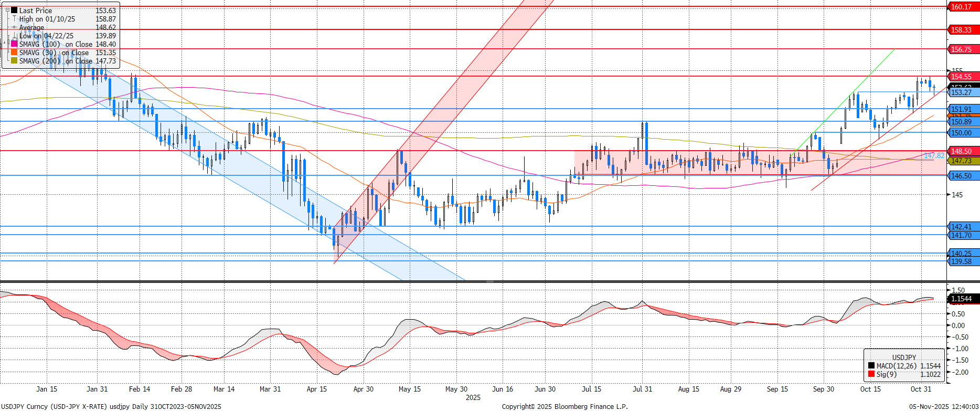Collapse the Last Price legend tree
Viewport: 980px width, 411px height.
coord(7,10)
